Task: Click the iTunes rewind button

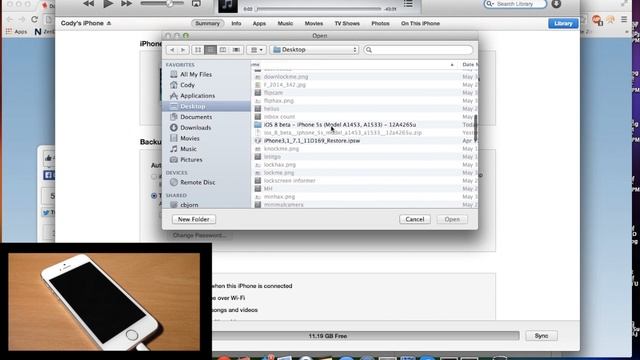Action: click(x=88, y=4)
